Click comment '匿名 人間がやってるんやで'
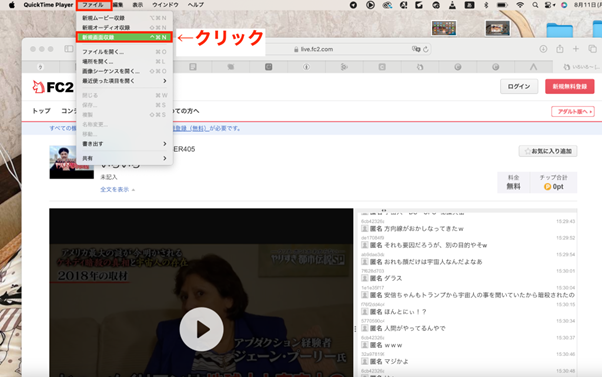 pos(404,328)
